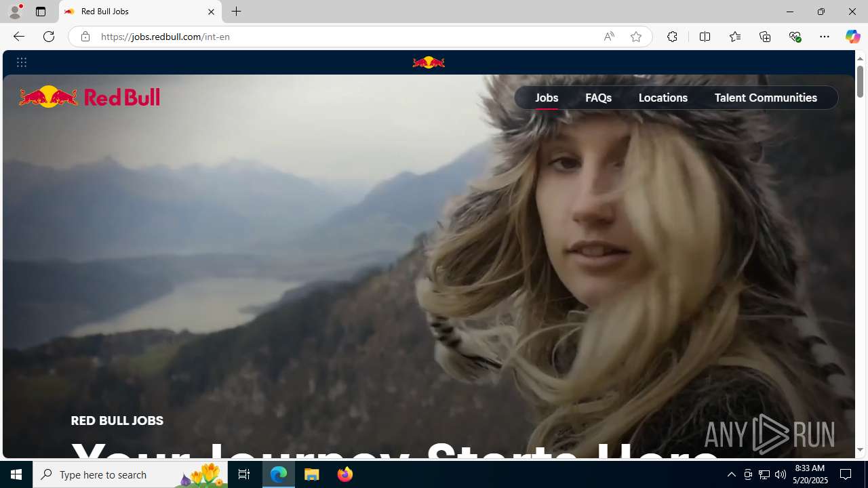868x488 pixels.
Task: Open the Copilot sidebar
Action: click(x=852, y=37)
